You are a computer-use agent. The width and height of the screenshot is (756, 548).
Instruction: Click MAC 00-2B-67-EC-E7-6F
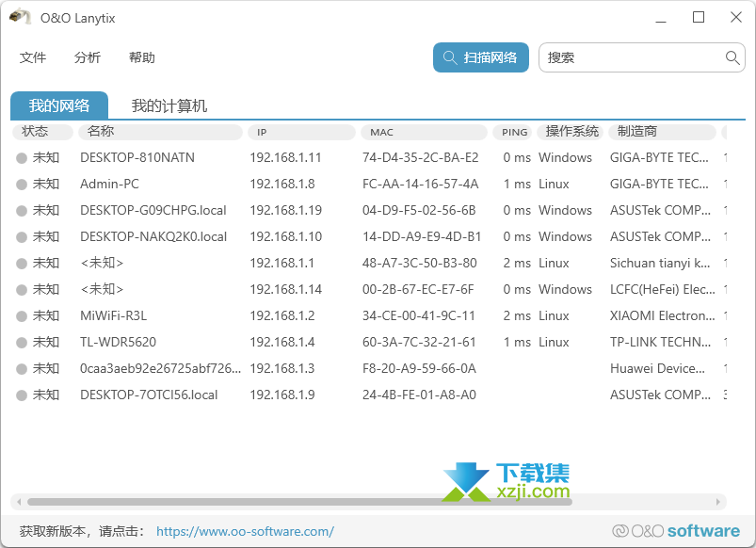point(418,289)
